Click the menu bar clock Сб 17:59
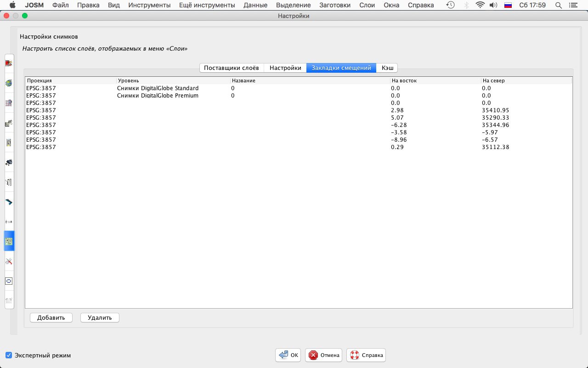This screenshot has width=588, height=368. click(x=533, y=5)
